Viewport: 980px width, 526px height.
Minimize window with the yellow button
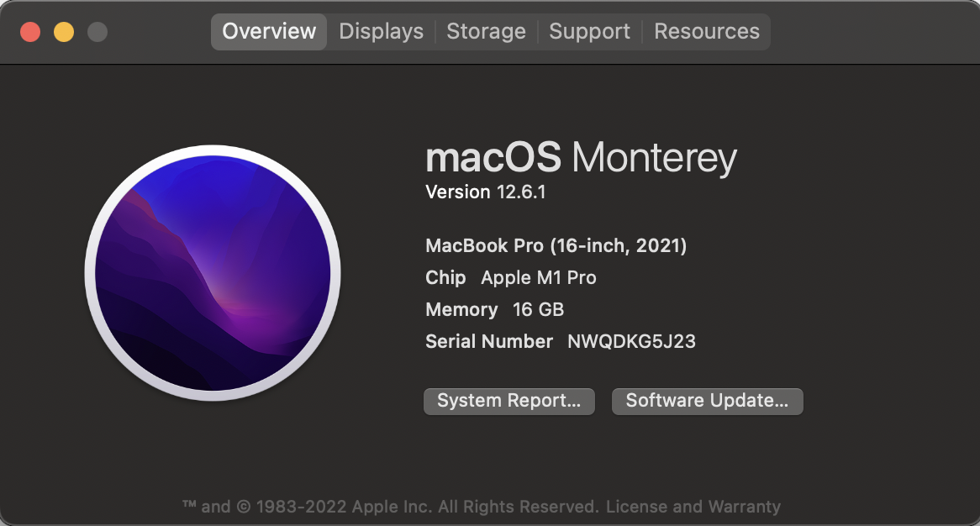(64, 32)
